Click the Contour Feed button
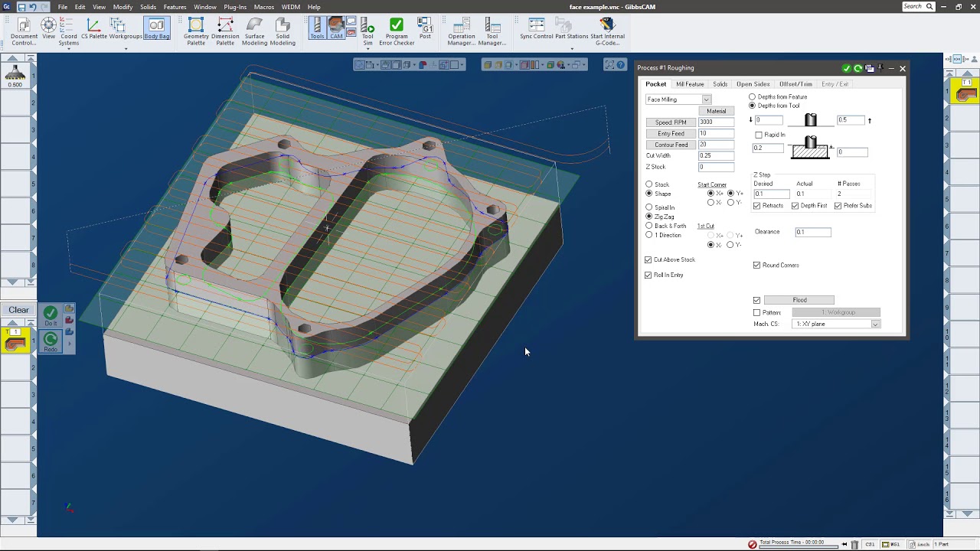This screenshot has height=551, width=980. coord(671,145)
